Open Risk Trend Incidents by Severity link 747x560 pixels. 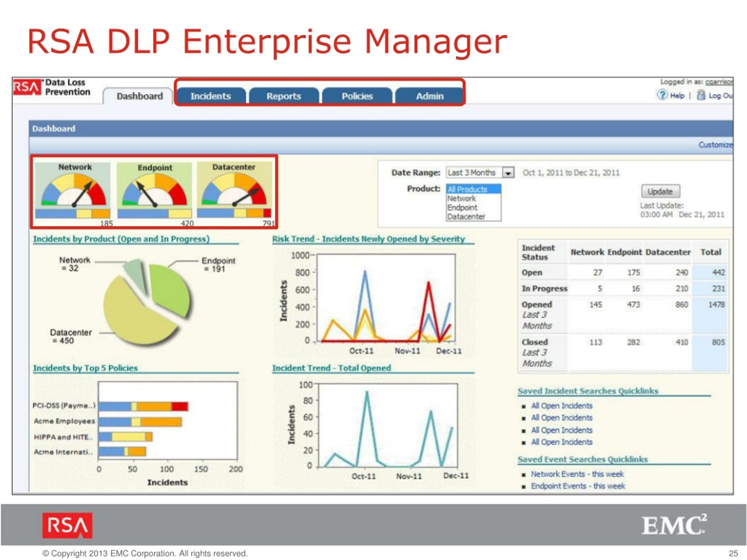point(369,239)
